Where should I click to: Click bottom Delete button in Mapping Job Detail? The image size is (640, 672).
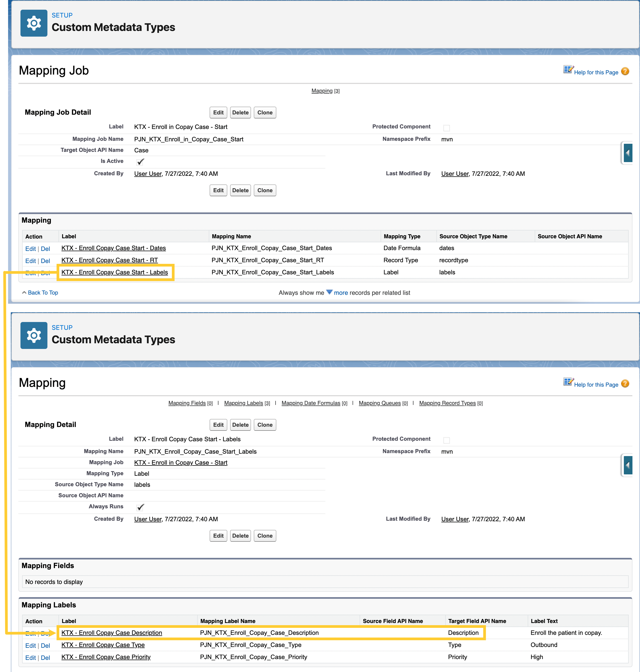(x=241, y=190)
